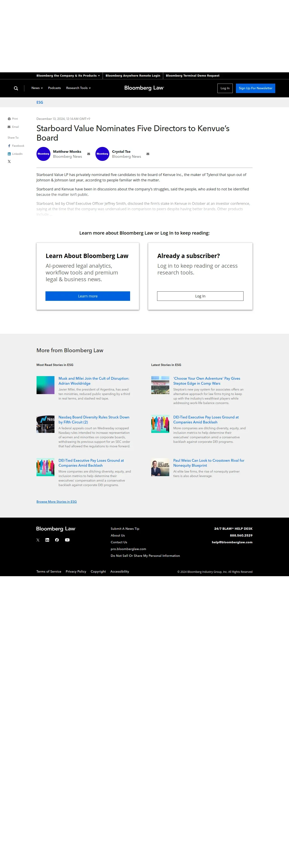Click More from Bloomberg Law heading
Viewport: 289px width, 868px height.
70,350
